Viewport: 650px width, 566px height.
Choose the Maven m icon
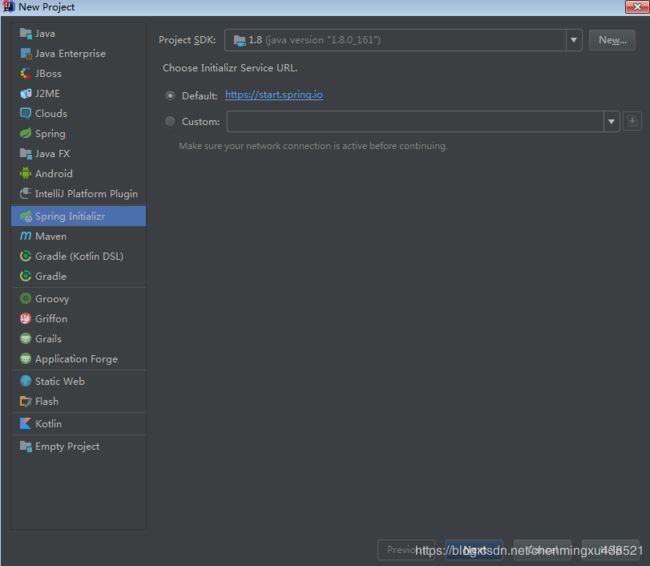point(26,236)
